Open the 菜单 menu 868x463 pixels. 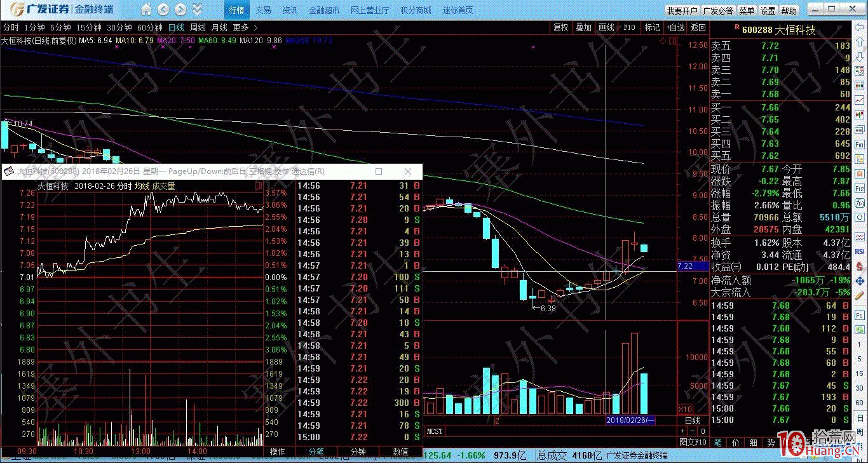tap(747, 11)
